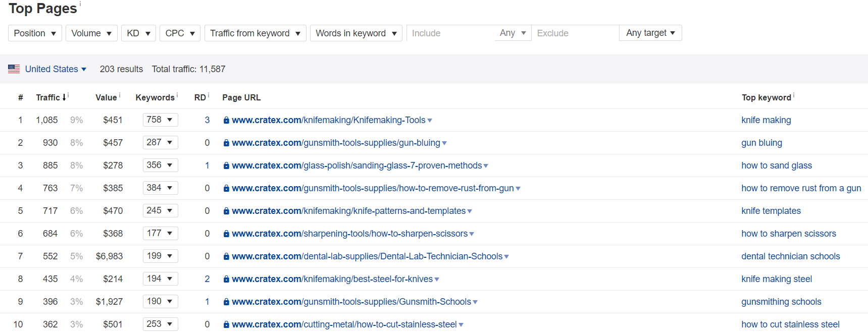868x334 pixels.
Task: Open URL options caret for Dental-Lab-Technician-Schools
Action: point(506,257)
